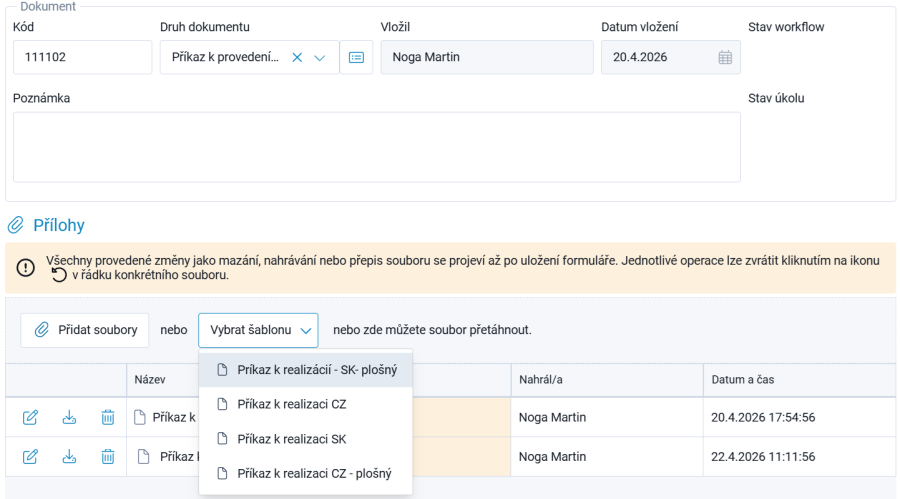
Task: Click the Stav workflow label
Action: (786, 27)
